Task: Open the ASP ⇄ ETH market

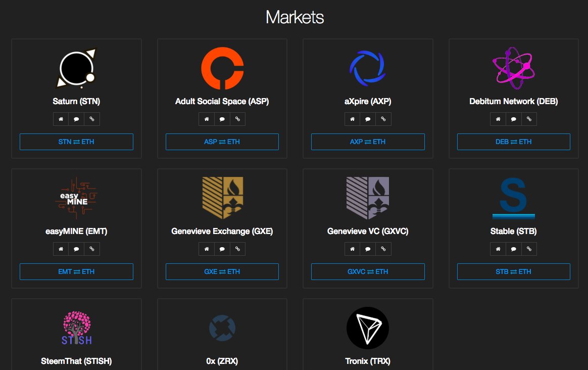Action: pos(222,142)
